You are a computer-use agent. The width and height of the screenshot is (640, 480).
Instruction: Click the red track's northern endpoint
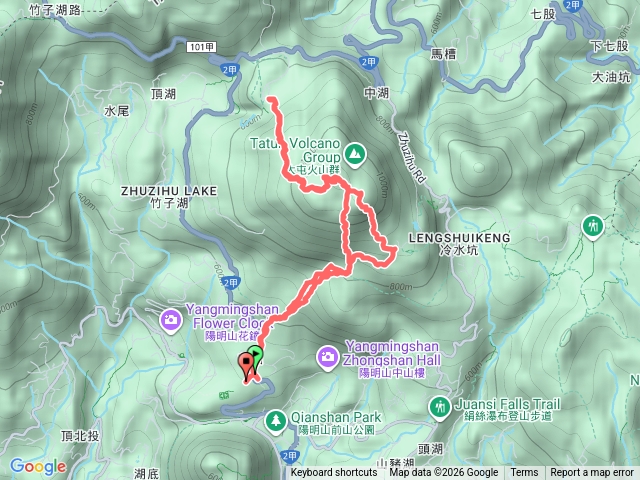pyautogui.click(x=270, y=98)
